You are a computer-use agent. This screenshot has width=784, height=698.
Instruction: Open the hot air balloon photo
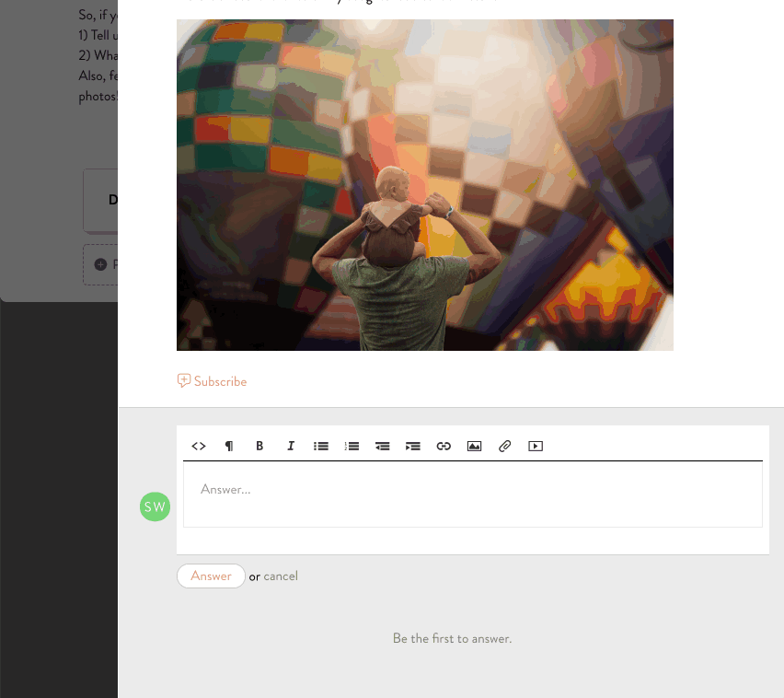(x=424, y=184)
